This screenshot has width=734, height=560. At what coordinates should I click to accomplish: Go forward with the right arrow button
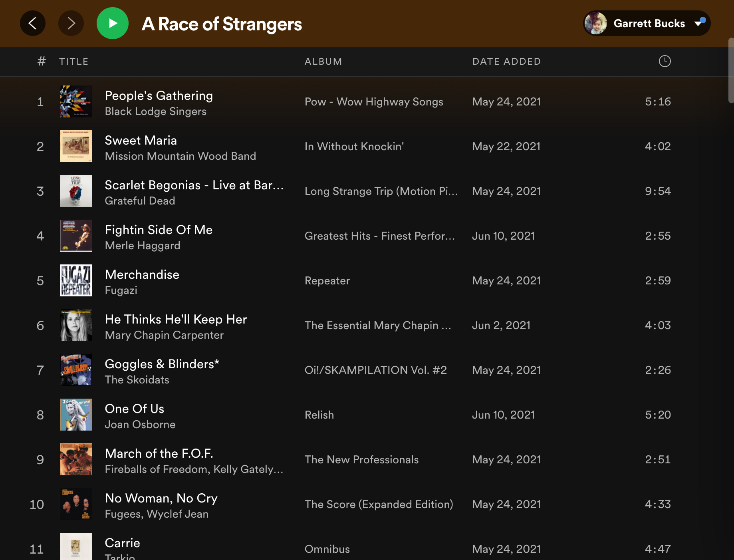pyautogui.click(x=71, y=23)
